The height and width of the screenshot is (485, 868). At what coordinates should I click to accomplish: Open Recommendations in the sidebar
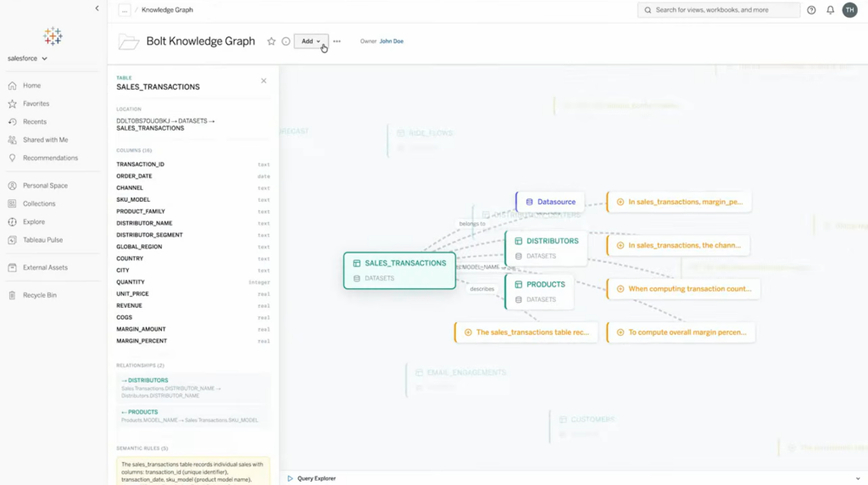[x=50, y=158]
